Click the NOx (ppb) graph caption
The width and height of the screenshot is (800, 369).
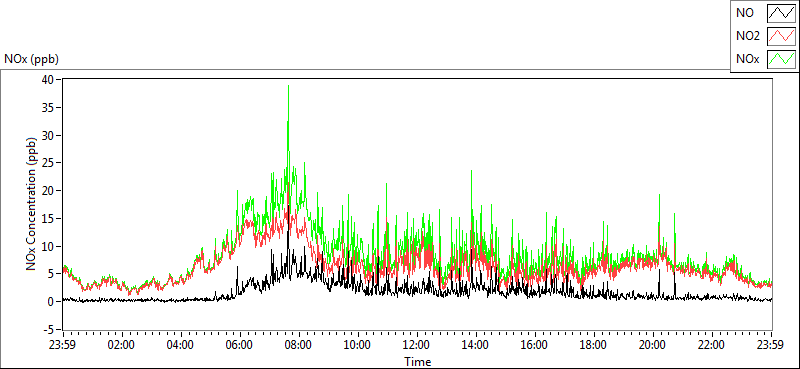pyautogui.click(x=32, y=59)
